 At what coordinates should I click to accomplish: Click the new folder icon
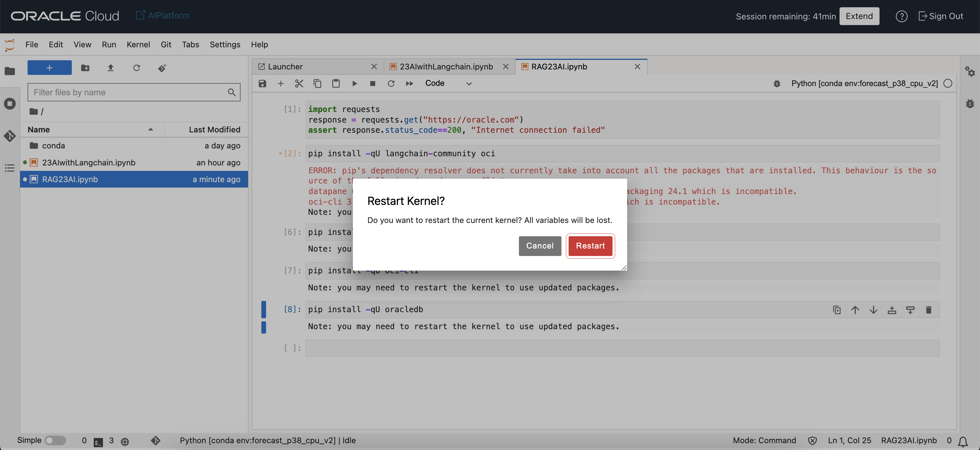point(85,68)
